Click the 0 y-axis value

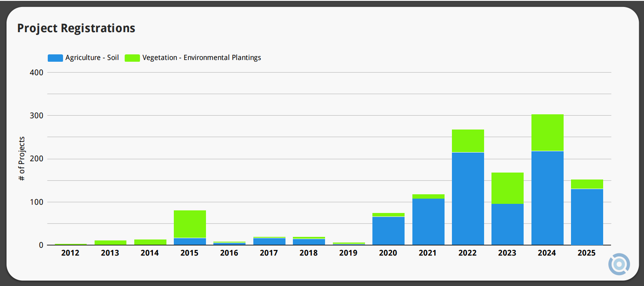pyautogui.click(x=41, y=245)
